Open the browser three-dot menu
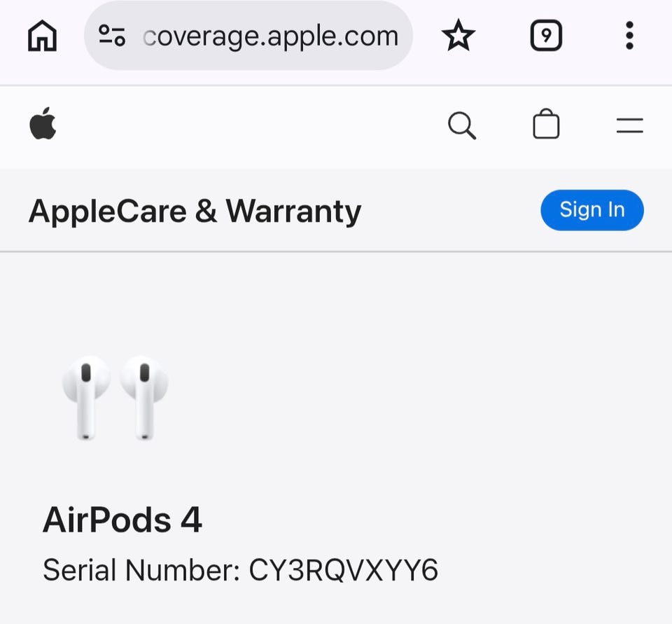This screenshot has width=672, height=624. (629, 36)
